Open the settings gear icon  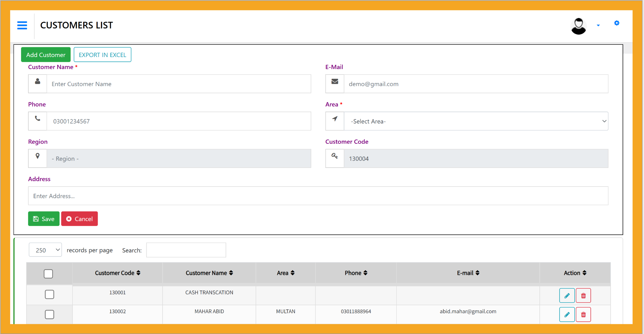point(617,23)
